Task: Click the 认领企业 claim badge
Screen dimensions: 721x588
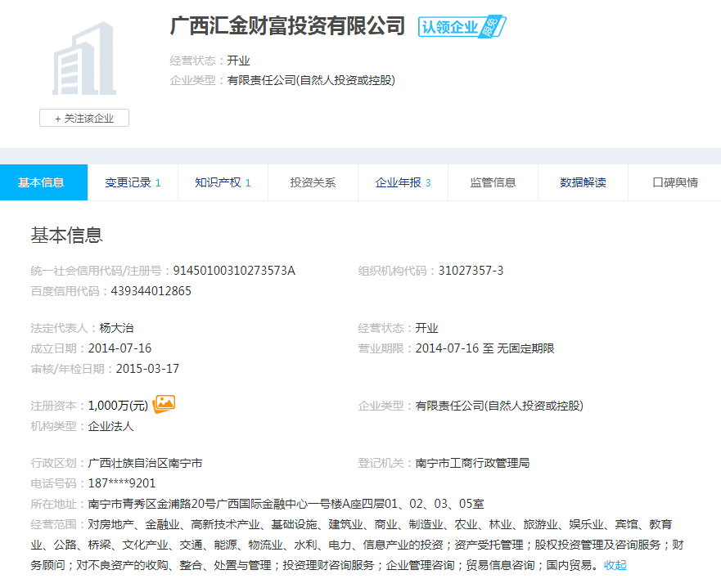Action: click(x=462, y=27)
